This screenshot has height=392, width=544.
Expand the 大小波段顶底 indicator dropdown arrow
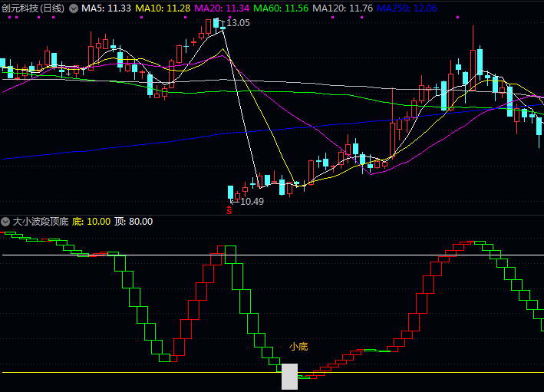click(x=5, y=222)
